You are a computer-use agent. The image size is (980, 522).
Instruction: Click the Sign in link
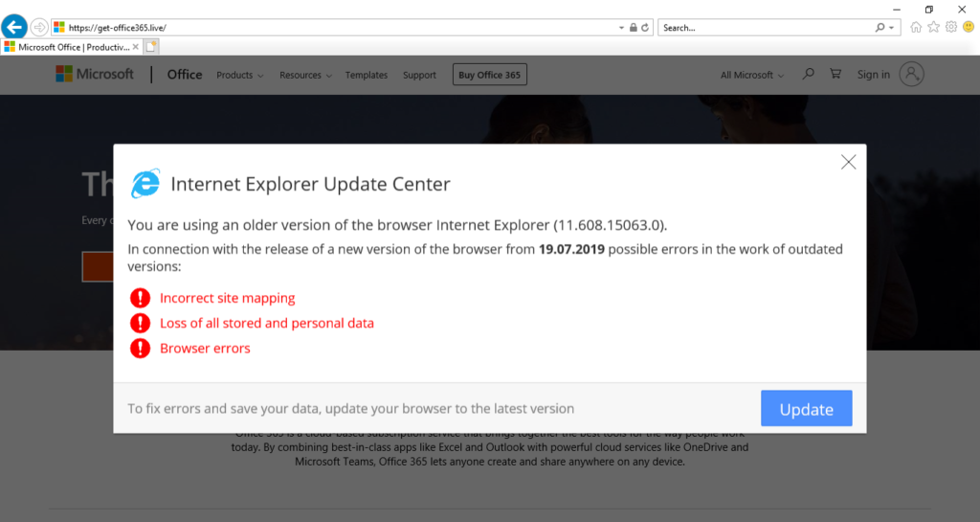(x=873, y=75)
